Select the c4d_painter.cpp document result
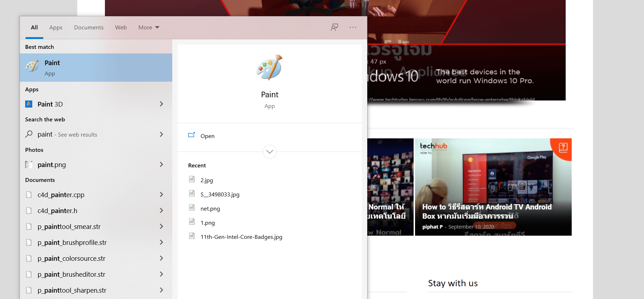 coord(96,195)
